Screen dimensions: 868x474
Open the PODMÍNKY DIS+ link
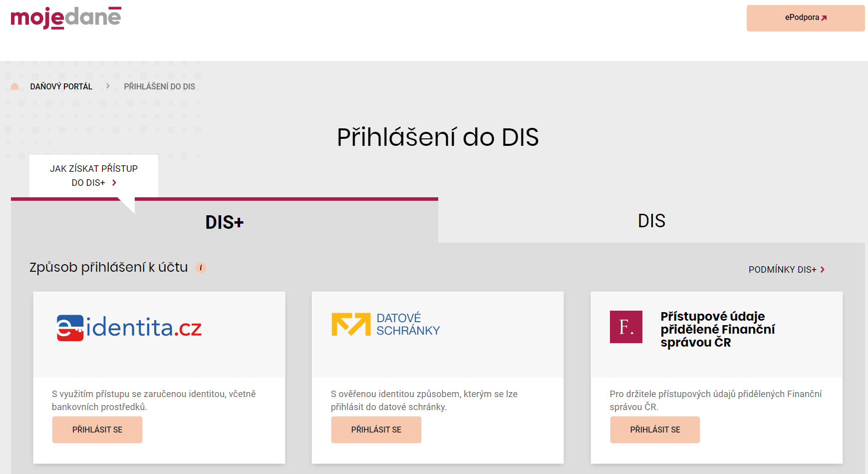click(782, 270)
